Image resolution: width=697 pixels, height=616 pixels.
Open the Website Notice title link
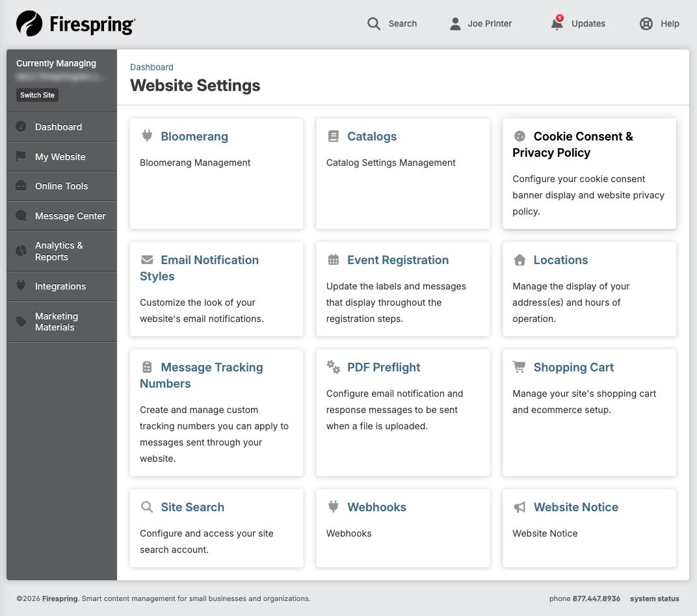[575, 507]
